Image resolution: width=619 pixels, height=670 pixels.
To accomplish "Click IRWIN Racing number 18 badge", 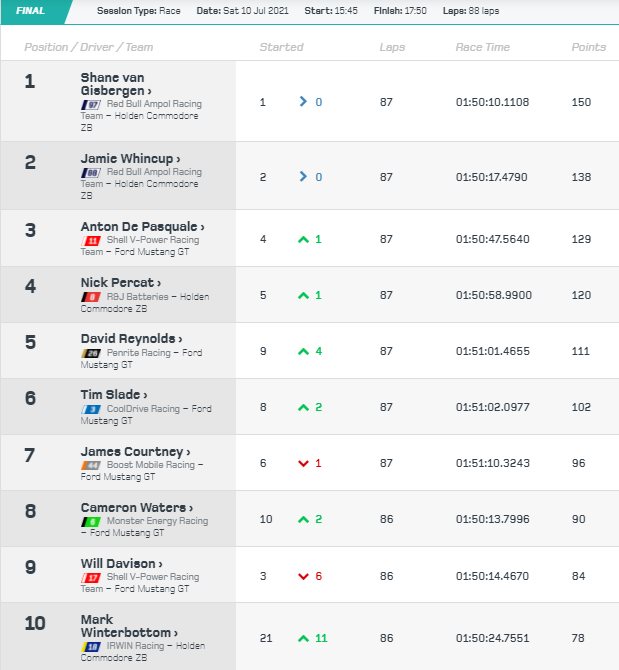I will point(91,646).
